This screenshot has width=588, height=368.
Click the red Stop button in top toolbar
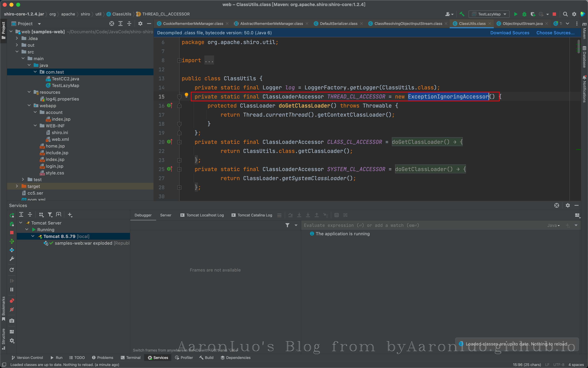[x=554, y=14]
